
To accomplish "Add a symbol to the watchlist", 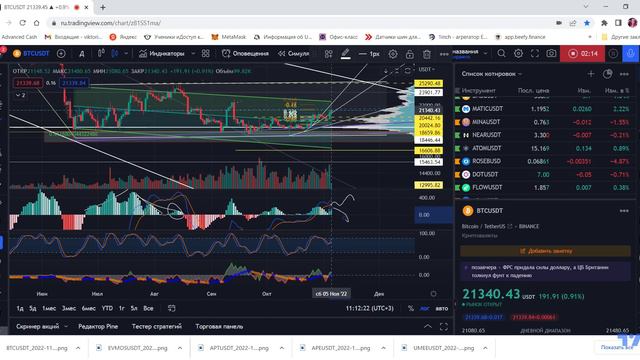I will click(591, 74).
